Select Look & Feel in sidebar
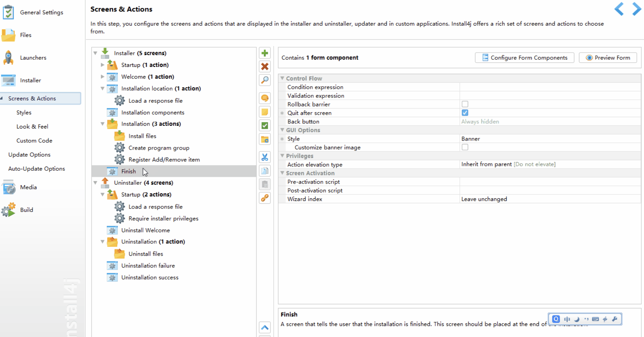 click(x=32, y=127)
